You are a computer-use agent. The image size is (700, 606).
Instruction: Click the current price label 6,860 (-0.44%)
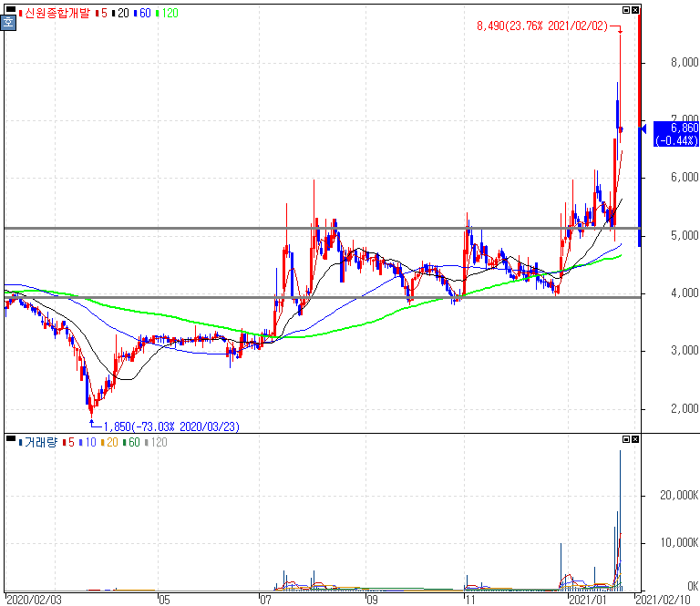(x=676, y=134)
